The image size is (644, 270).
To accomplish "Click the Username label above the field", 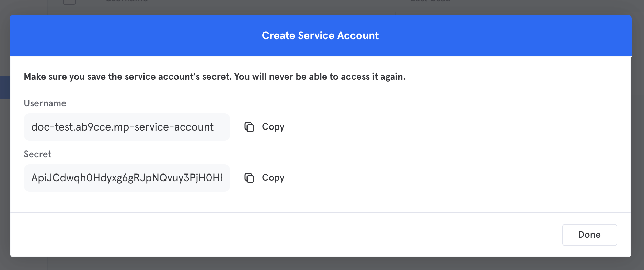I will click(45, 103).
